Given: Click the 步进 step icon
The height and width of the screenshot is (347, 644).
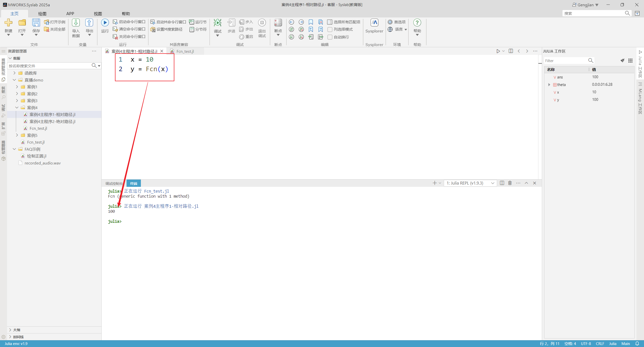Looking at the screenshot, I should (231, 23).
